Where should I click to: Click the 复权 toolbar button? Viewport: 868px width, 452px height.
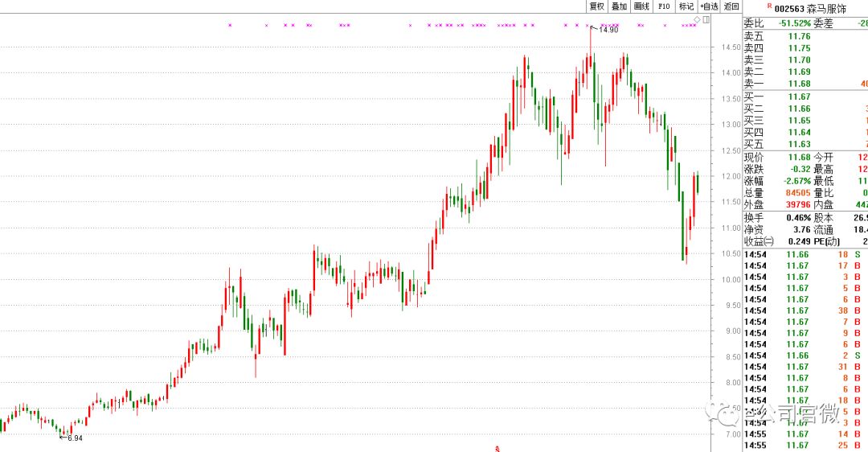click(596, 6)
